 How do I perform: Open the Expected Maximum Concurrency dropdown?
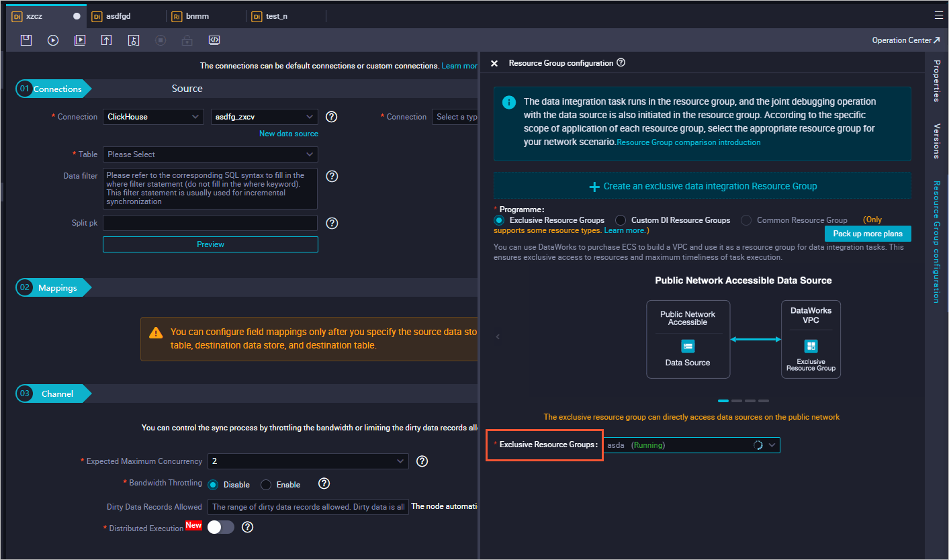(308, 461)
